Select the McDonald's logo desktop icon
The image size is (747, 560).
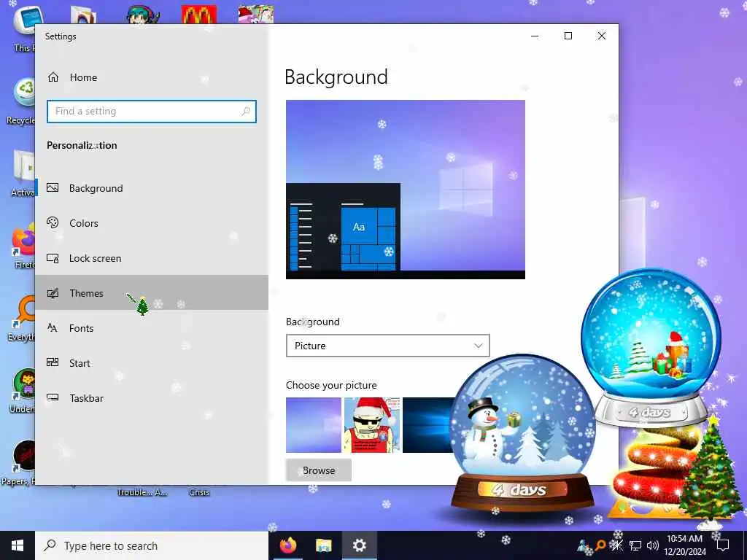[x=199, y=15]
